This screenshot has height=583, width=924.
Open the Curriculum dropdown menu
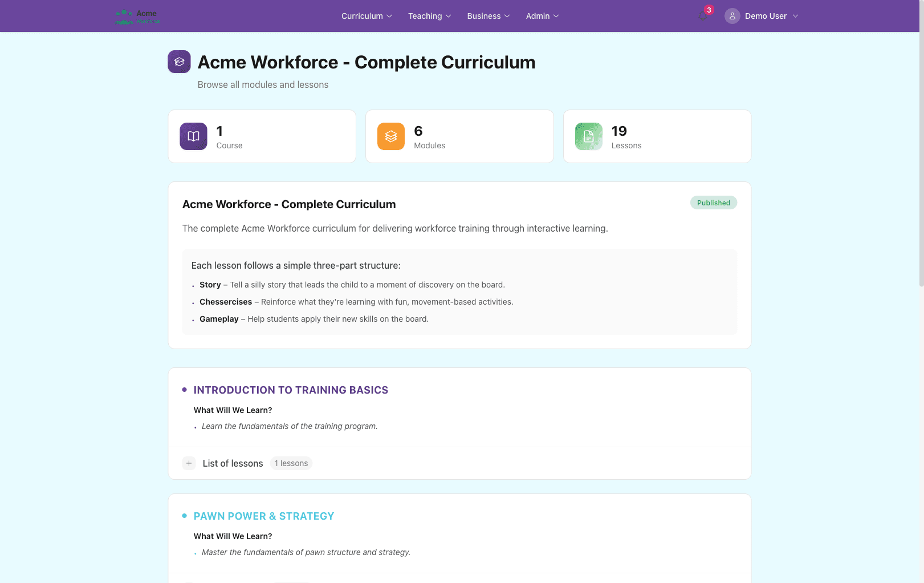click(x=366, y=16)
